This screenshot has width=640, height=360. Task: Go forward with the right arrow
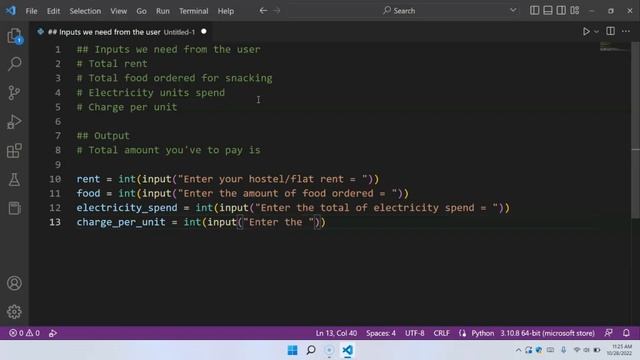(x=277, y=11)
